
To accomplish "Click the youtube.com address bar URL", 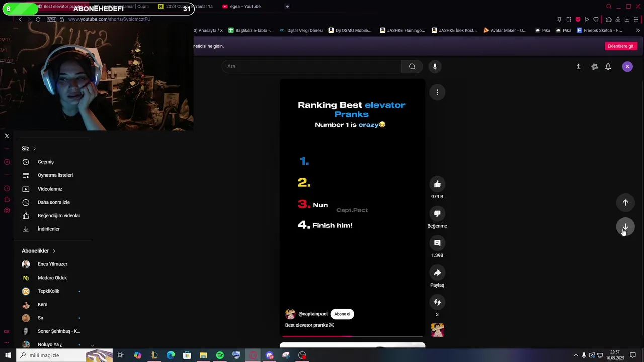I will point(109,19).
